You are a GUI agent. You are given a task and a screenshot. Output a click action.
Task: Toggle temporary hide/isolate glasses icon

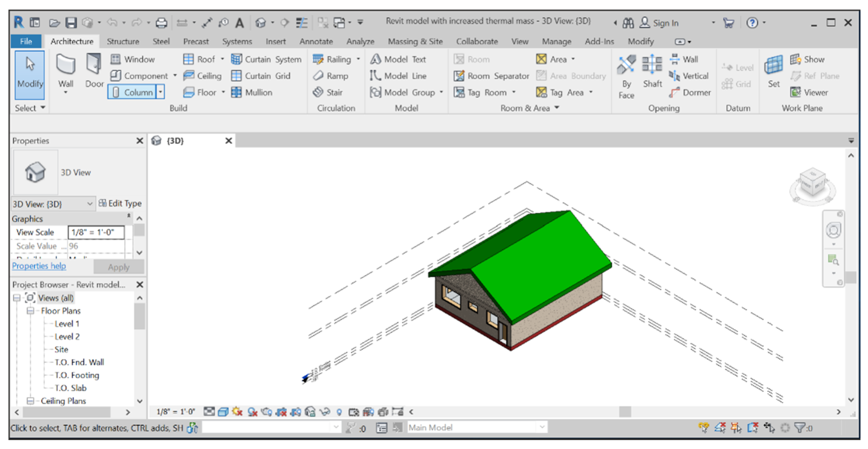324,411
